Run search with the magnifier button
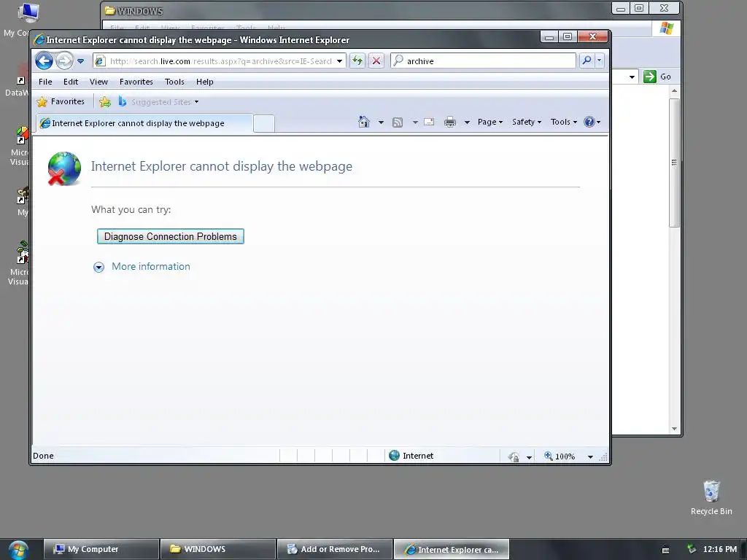 coord(587,61)
